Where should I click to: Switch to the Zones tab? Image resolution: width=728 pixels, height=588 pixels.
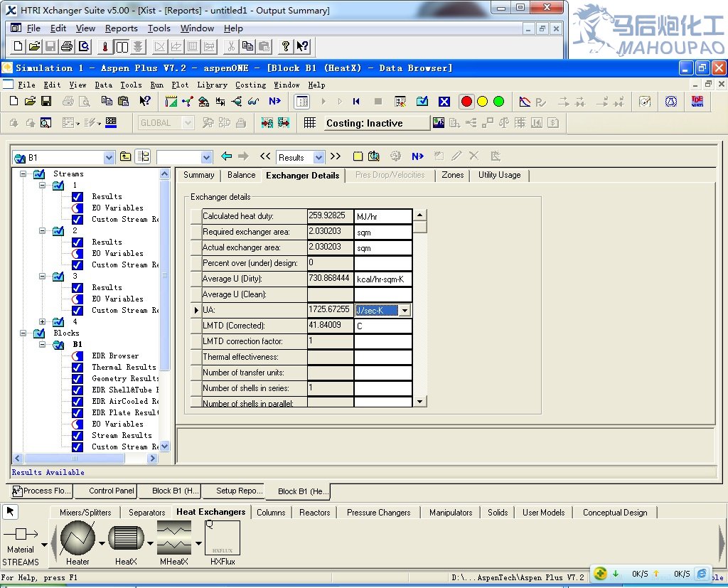point(453,175)
